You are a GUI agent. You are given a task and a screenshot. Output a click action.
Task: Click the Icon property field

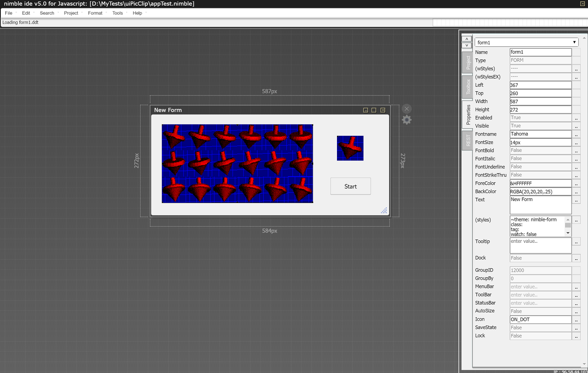541,319
